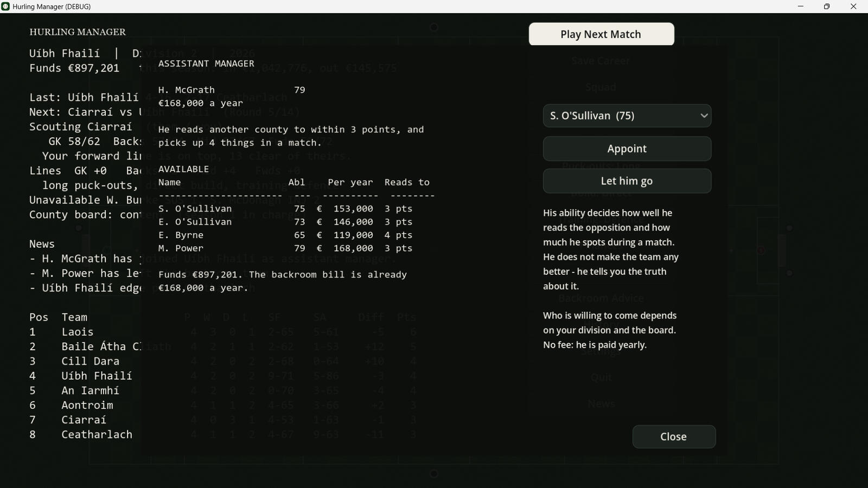Click An Iarmhí in the league table

click(91, 390)
